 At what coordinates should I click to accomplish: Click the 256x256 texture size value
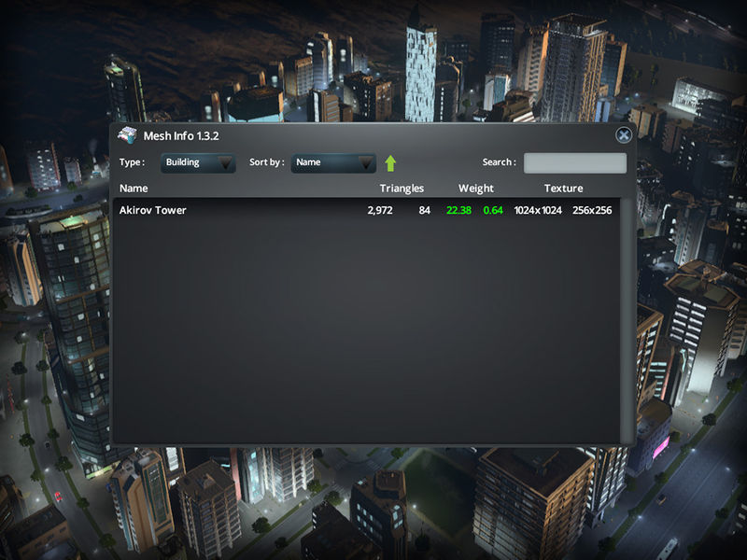coord(592,211)
